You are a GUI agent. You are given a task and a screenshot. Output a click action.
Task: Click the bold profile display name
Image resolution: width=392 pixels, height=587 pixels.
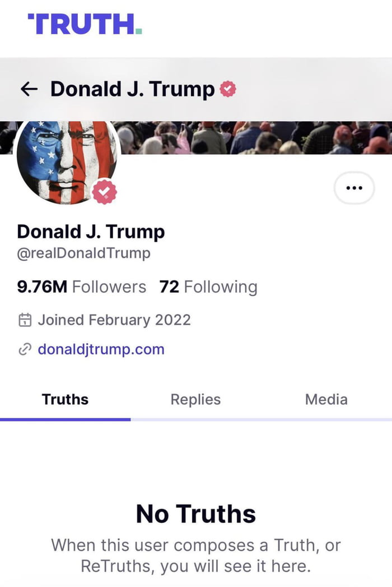coord(91,231)
